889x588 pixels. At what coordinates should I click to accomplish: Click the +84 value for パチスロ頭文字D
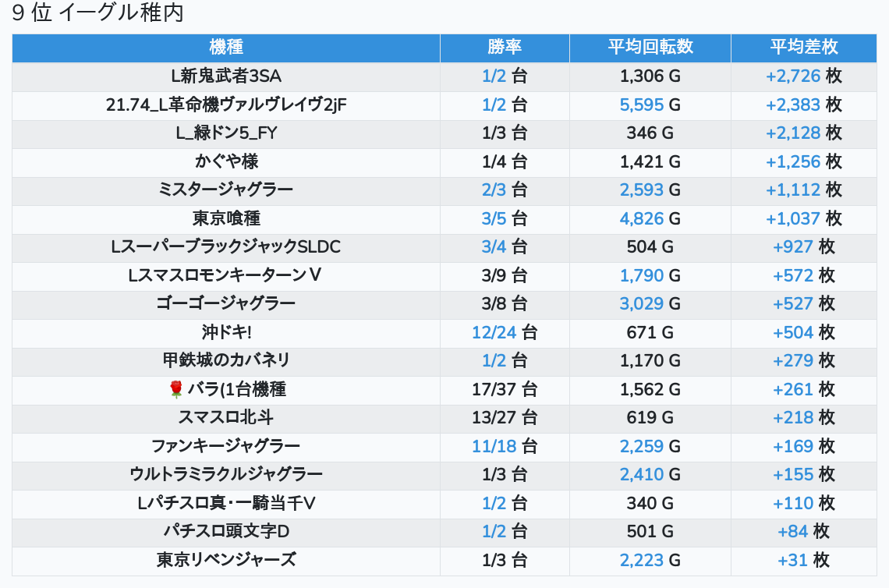792,531
